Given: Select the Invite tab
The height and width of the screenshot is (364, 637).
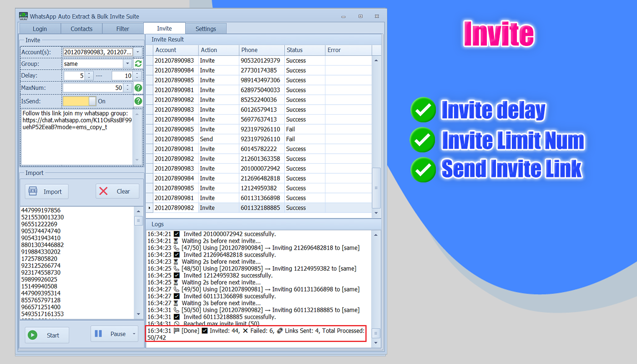Looking at the screenshot, I should (164, 28).
